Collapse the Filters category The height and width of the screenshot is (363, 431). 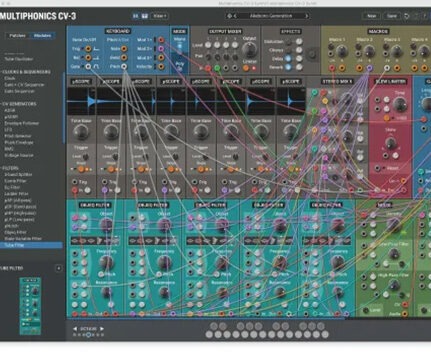10,168
